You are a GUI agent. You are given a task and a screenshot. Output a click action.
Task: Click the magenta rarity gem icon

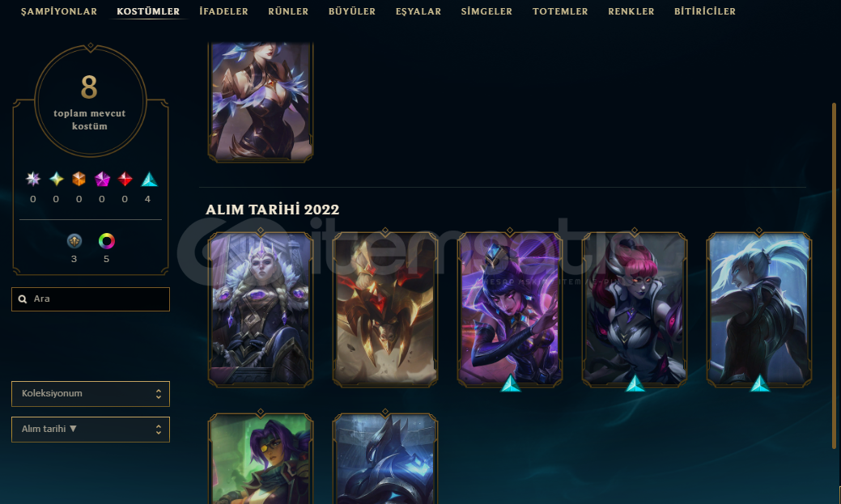point(102,179)
